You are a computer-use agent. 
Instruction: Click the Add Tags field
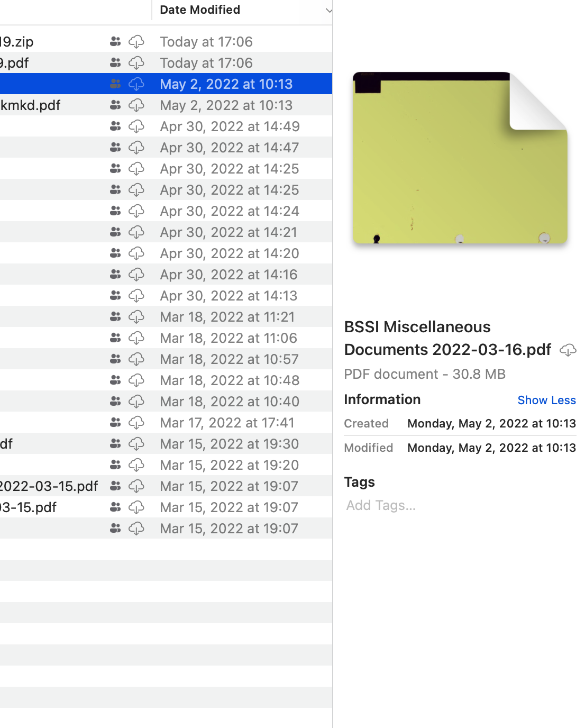click(x=381, y=506)
